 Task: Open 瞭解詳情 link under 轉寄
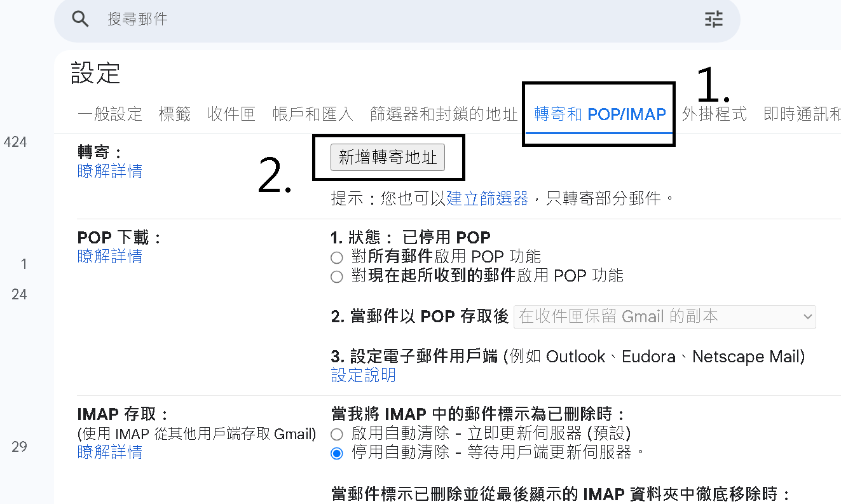pyautogui.click(x=110, y=171)
